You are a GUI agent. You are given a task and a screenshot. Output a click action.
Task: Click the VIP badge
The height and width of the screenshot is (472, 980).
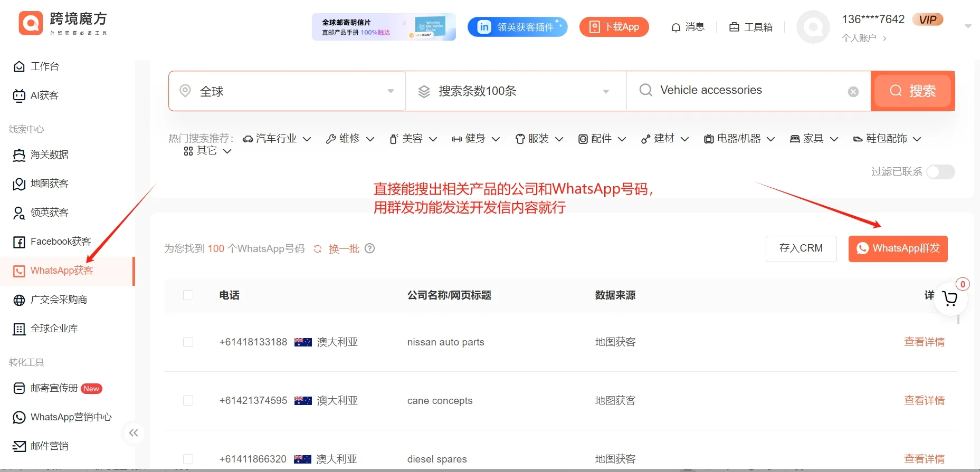click(928, 20)
